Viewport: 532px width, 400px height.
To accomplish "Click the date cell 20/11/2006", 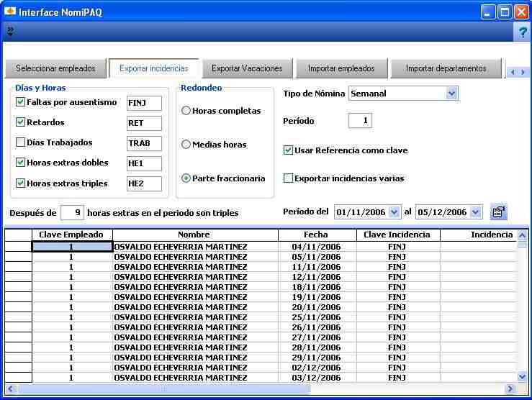I will coord(316,307).
